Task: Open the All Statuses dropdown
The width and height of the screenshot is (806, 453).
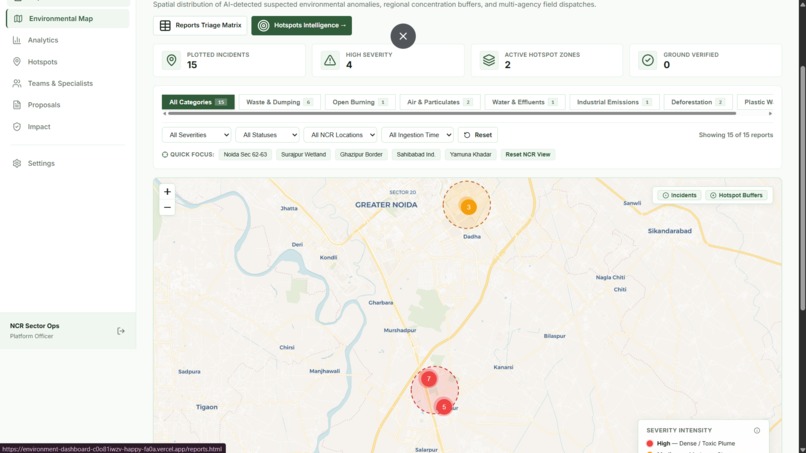Action: [x=267, y=135]
